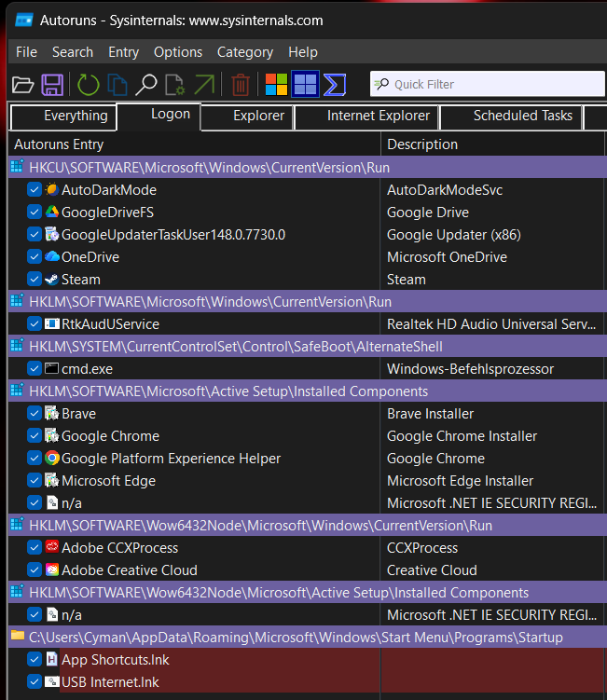Switch to the Everything tab
Viewport: 607px width, 700px height.
tap(63, 117)
